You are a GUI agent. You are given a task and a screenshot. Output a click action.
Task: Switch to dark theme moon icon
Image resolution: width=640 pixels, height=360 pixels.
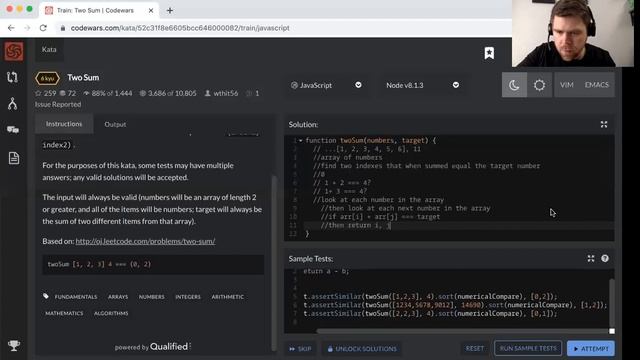514,85
